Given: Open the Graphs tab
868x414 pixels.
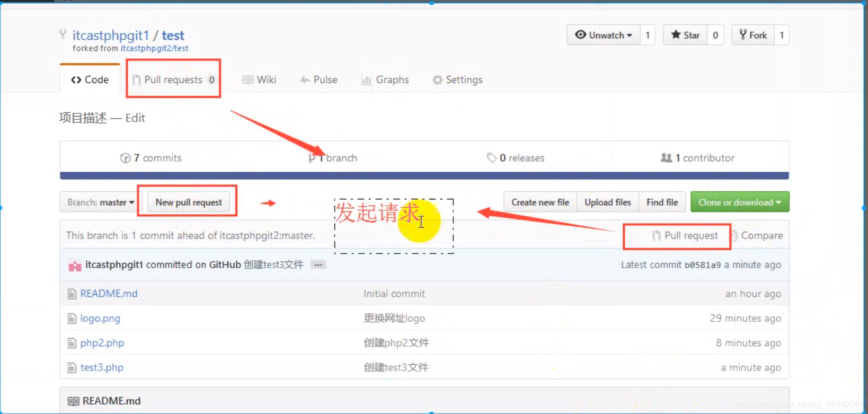Looking at the screenshot, I should click(385, 80).
